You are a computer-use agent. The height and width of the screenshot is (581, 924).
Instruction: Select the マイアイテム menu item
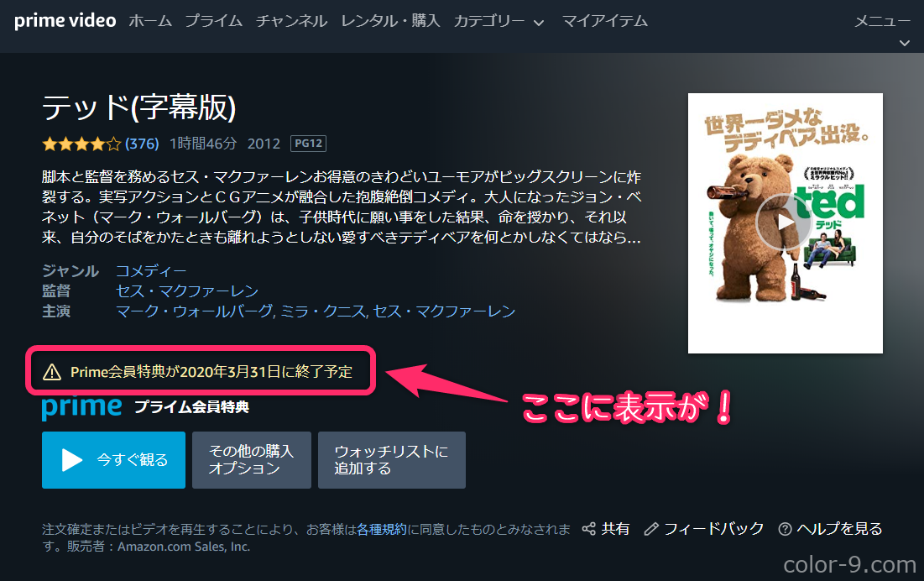pos(604,21)
